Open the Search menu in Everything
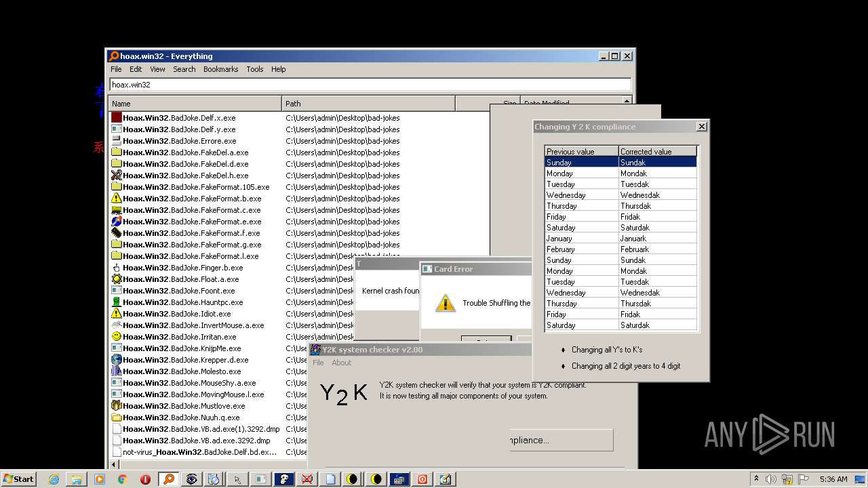The height and width of the screenshot is (488, 868). tap(184, 69)
